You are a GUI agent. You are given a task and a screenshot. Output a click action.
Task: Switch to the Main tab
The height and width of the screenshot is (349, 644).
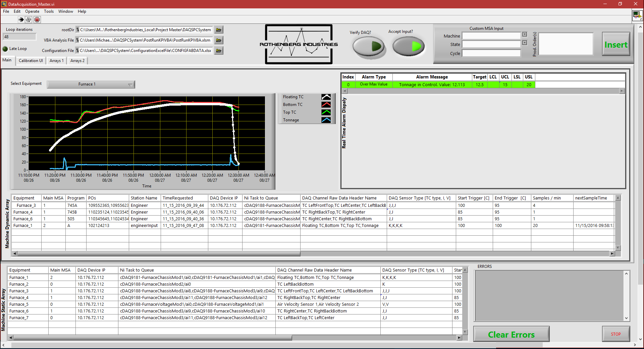tap(7, 60)
